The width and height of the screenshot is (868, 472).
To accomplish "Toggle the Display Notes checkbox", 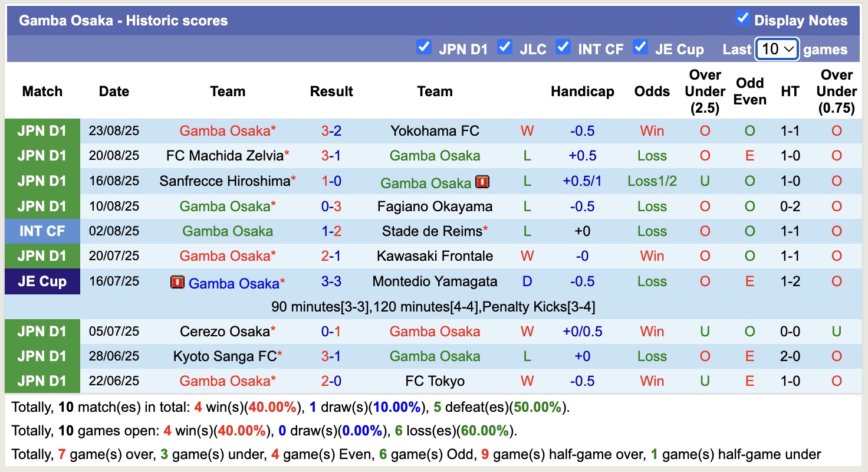I will [742, 18].
